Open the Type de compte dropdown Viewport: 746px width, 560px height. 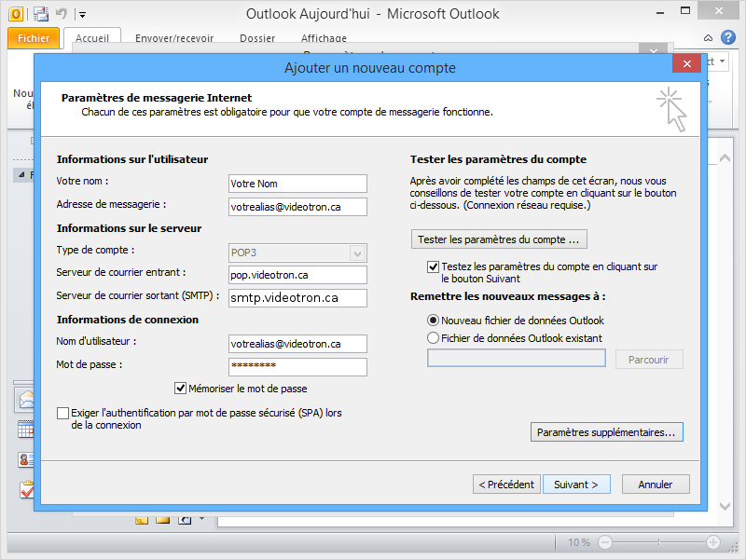click(x=357, y=253)
